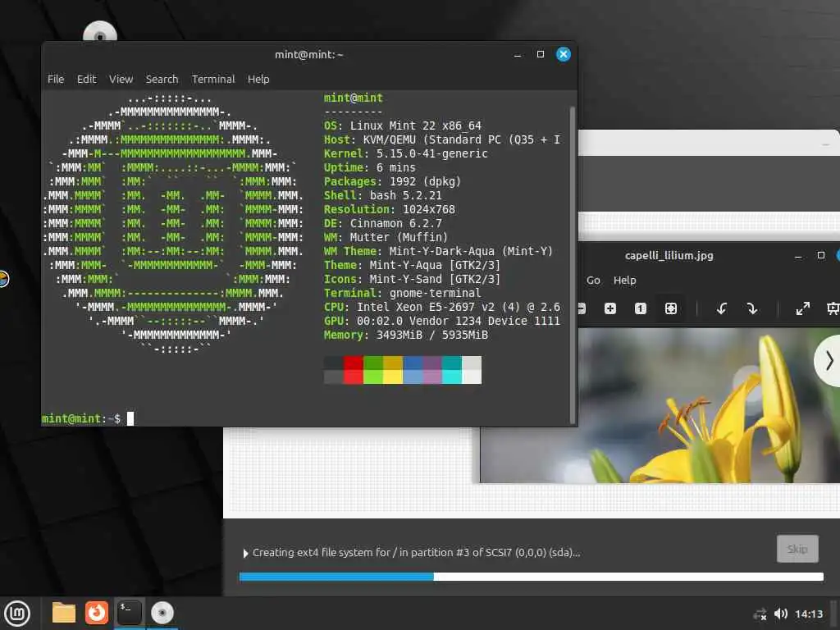Select the installer disc icon in the taskbar
840x630 pixels.
[162, 613]
